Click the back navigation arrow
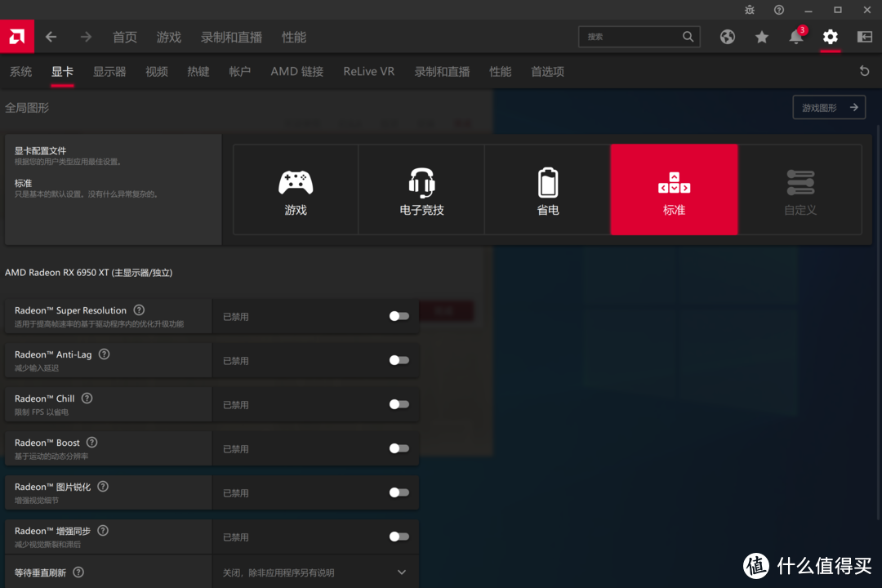Viewport: 882px width, 588px height. (50, 37)
